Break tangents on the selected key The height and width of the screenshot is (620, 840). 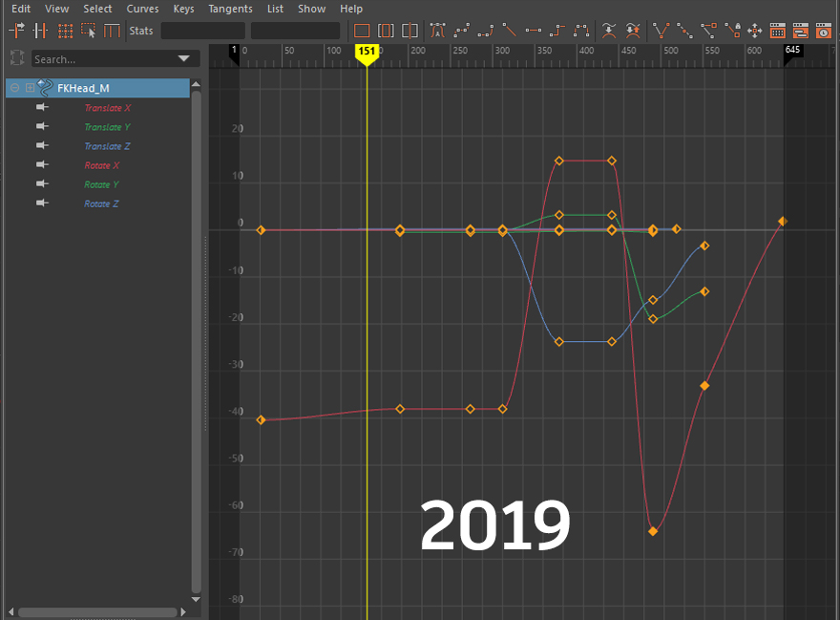point(661,30)
